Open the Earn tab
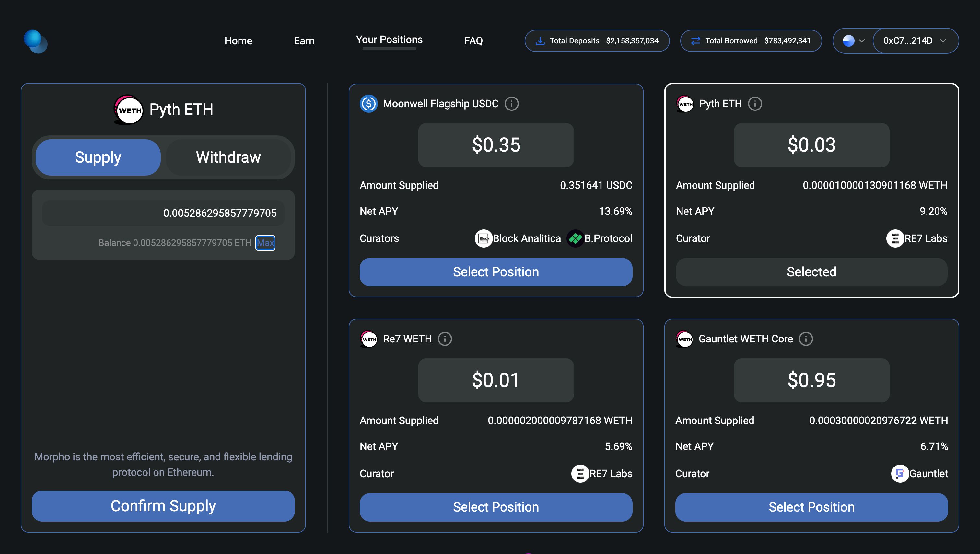 click(304, 41)
